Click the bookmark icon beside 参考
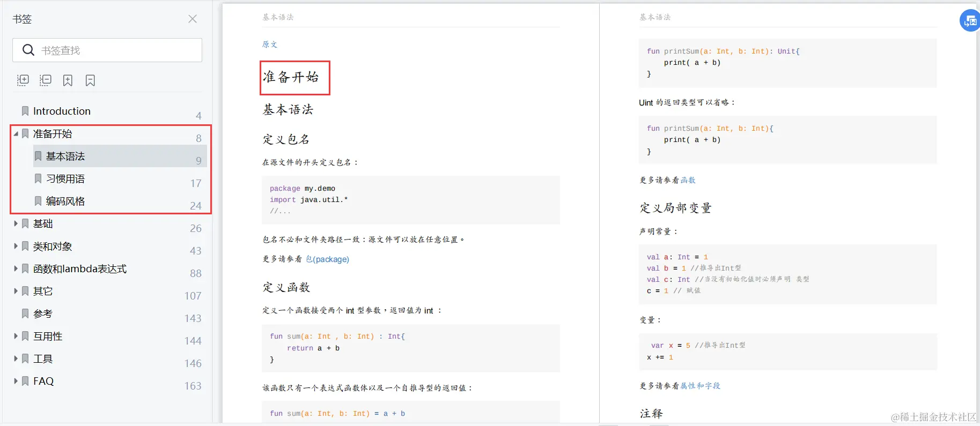980x426 pixels. (x=25, y=313)
